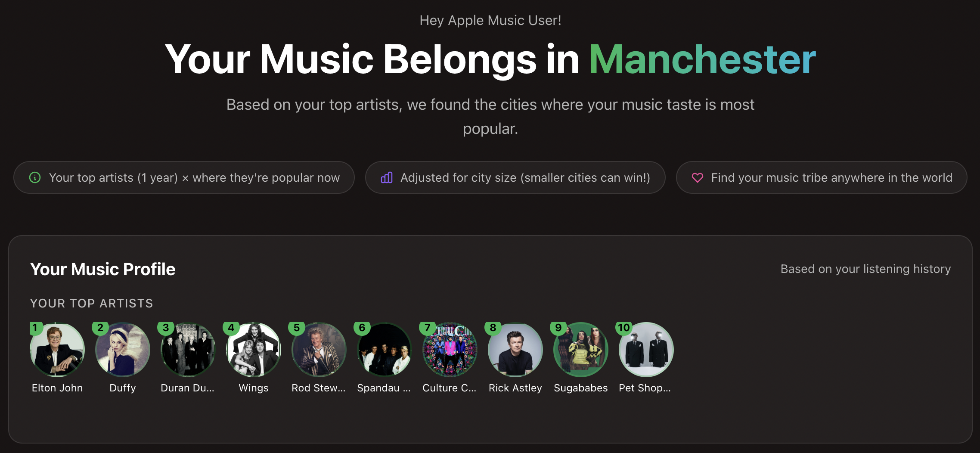Click the Wings artist avatar
This screenshot has height=453, width=980.
pos(253,350)
